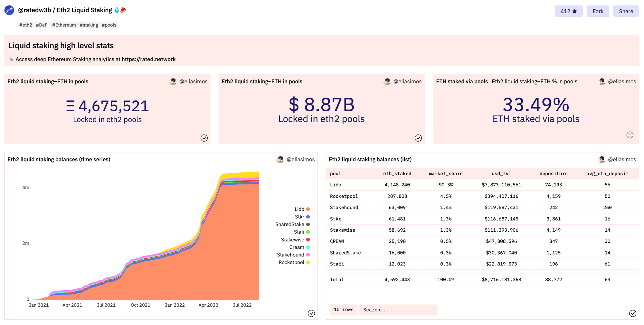The image size is (644, 325).
Task: Share the dashboard
Action: pos(626,11)
